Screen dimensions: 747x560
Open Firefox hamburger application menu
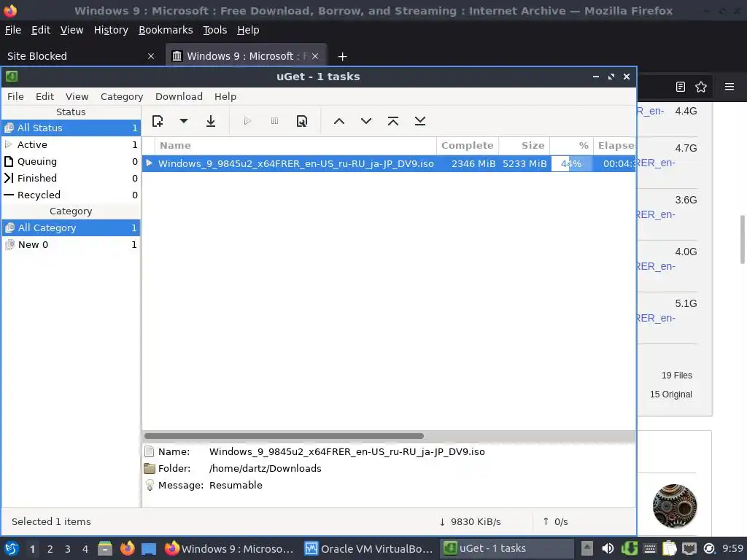[x=729, y=87]
